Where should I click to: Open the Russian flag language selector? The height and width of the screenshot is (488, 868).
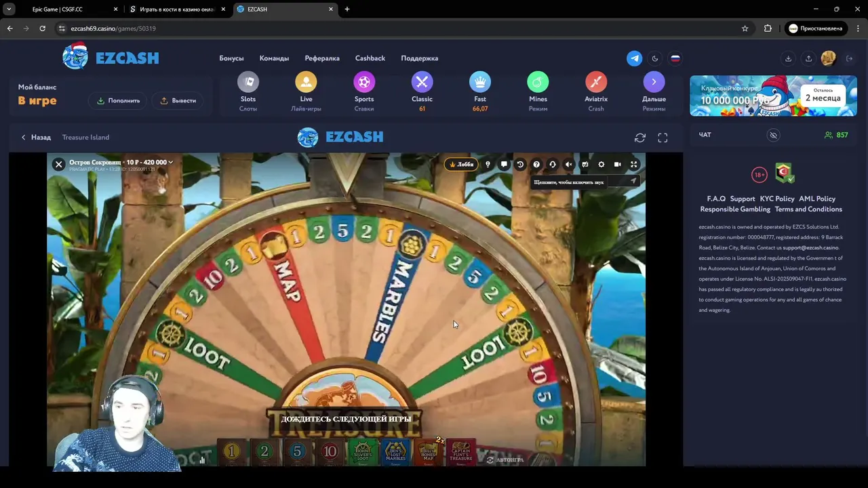675,58
